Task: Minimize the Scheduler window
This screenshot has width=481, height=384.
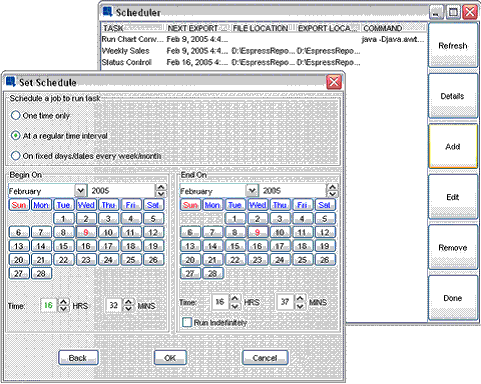Action: [x=436, y=12]
